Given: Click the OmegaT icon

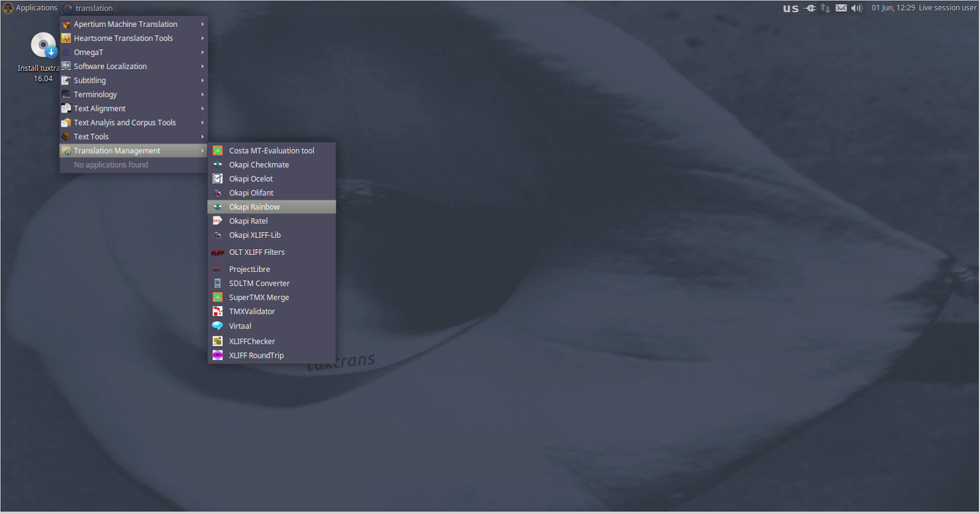Looking at the screenshot, I should pos(66,52).
